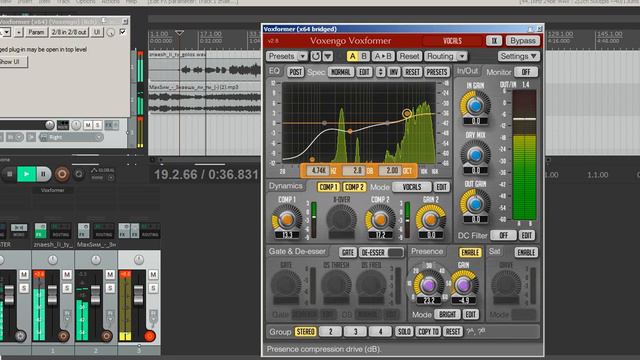Select state B in Voxformer

tap(364, 56)
